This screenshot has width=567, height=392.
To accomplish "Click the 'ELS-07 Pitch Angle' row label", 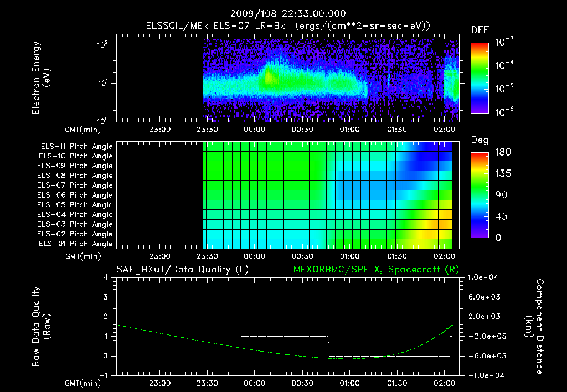I will click(75, 185).
